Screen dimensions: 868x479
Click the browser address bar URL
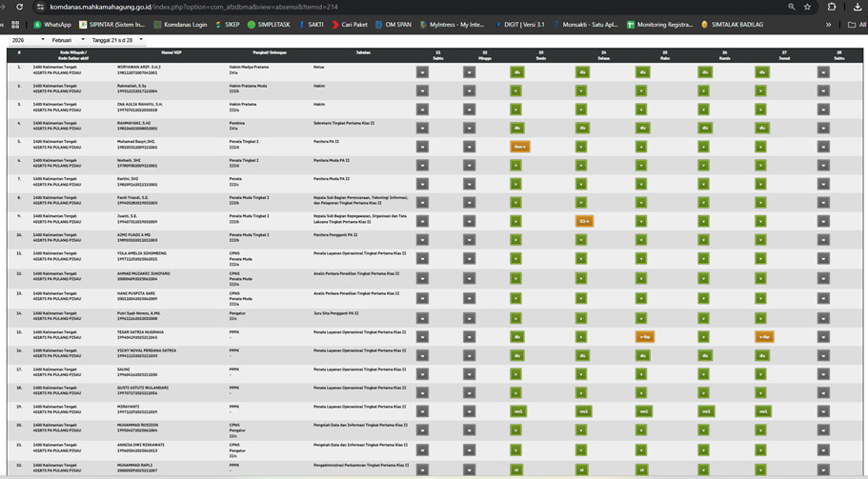191,7
